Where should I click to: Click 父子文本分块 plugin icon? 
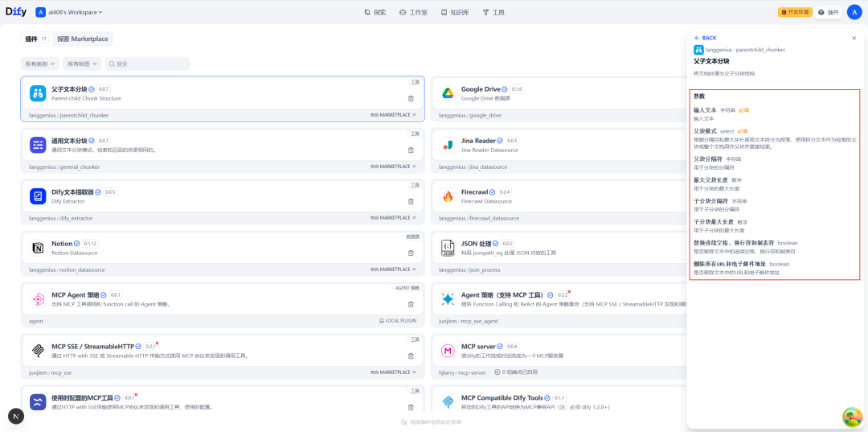click(38, 93)
